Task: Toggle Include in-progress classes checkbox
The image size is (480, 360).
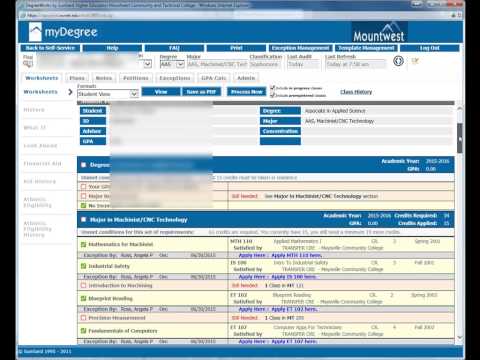Action: click(273, 88)
